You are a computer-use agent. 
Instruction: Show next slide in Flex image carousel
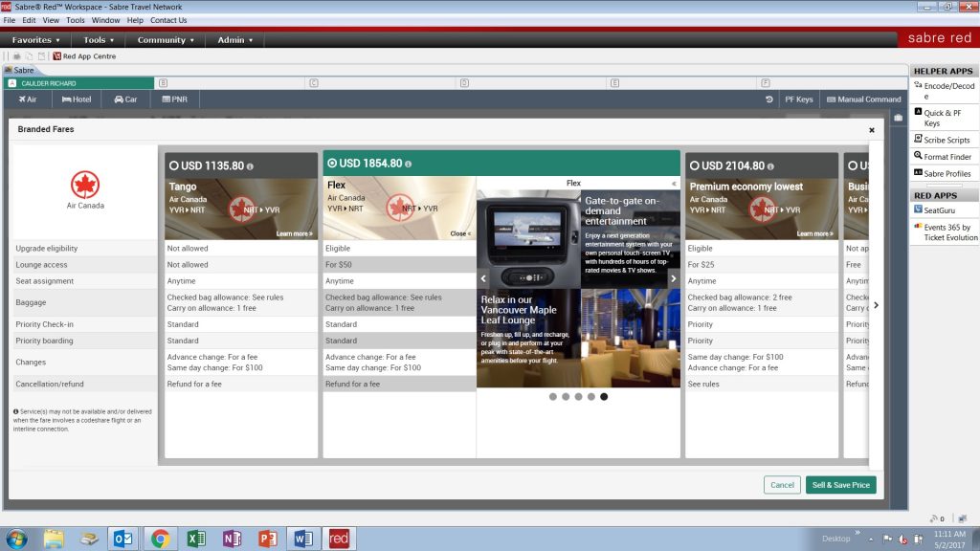[673, 278]
